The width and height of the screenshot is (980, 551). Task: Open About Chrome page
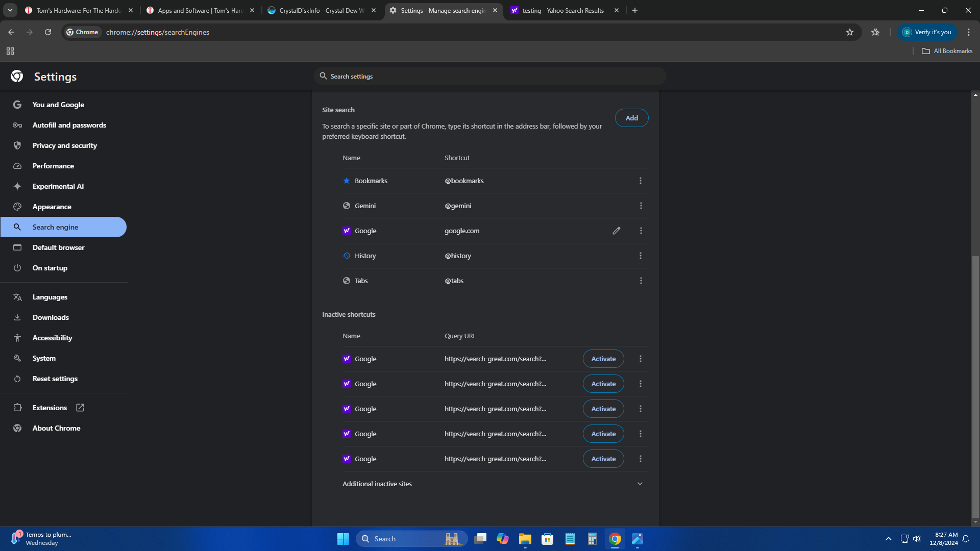point(63,428)
